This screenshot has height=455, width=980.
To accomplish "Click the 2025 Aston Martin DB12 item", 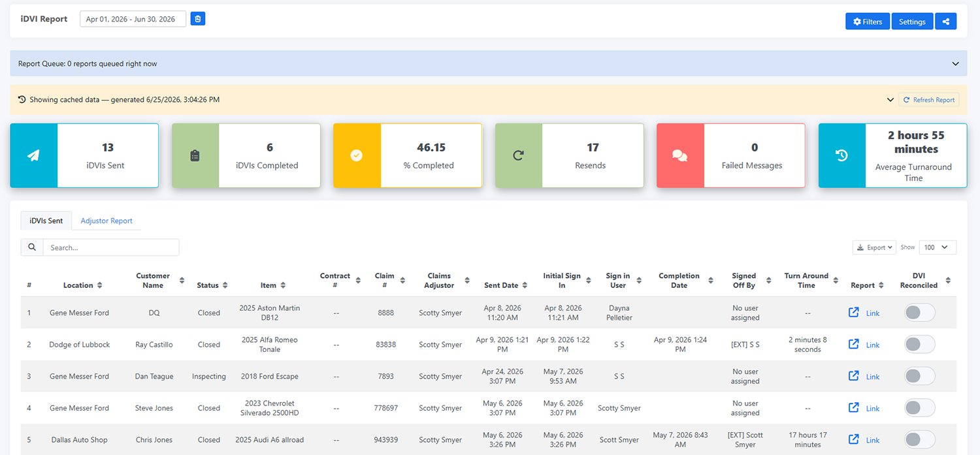I will point(270,313).
